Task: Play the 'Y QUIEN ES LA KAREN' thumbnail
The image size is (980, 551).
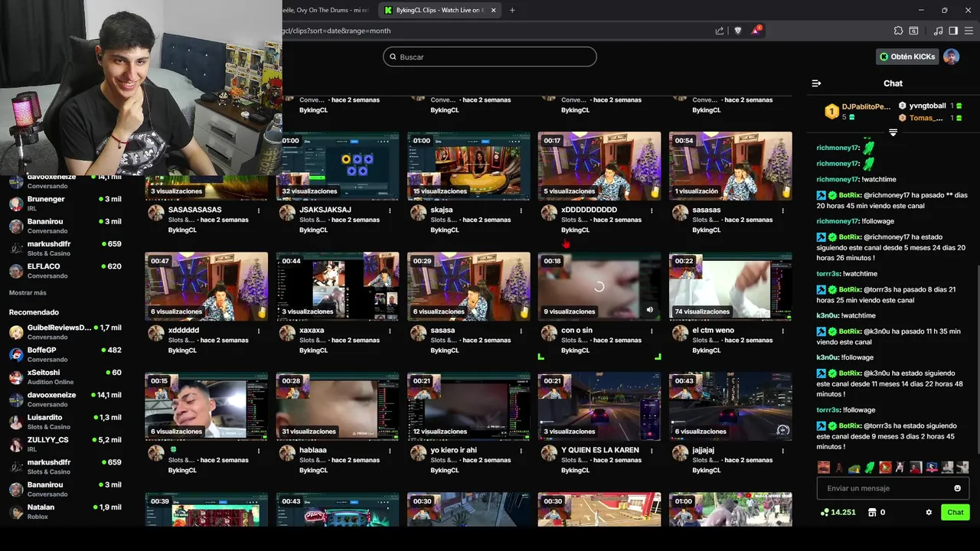Action: point(599,406)
